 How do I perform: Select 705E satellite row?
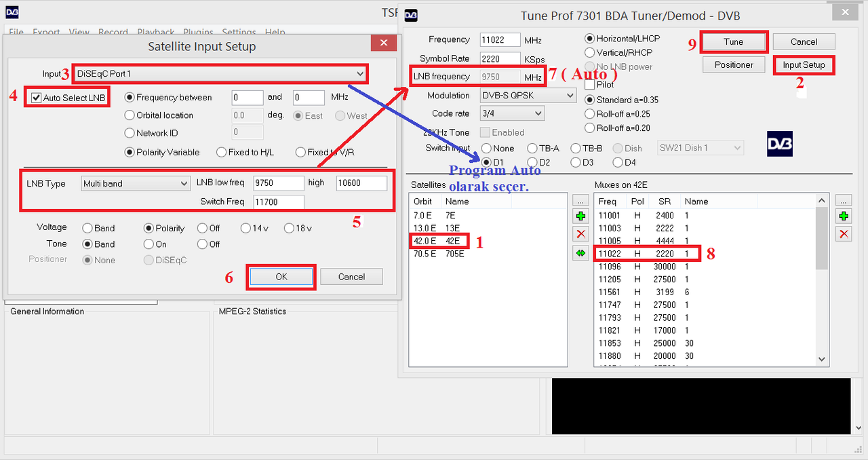point(488,254)
